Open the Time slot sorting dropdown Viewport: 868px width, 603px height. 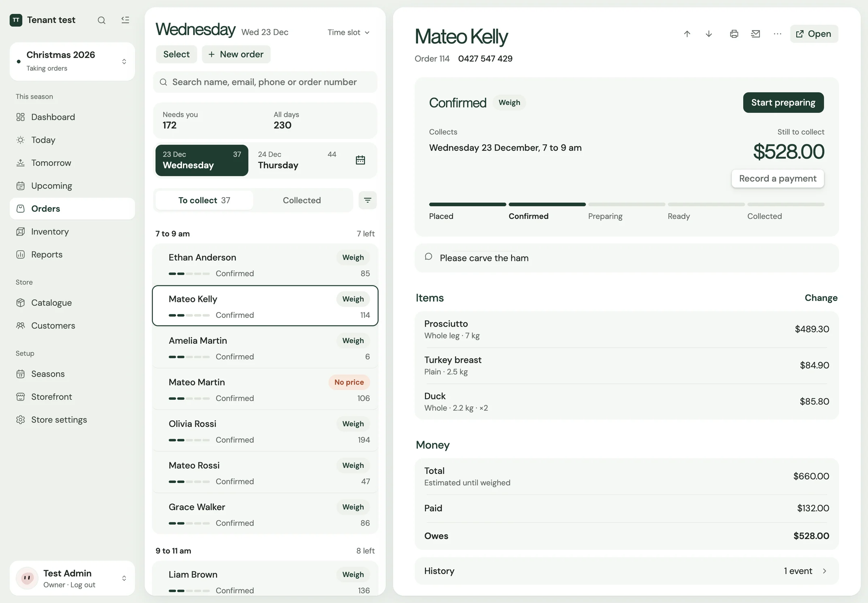tap(348, 33)
